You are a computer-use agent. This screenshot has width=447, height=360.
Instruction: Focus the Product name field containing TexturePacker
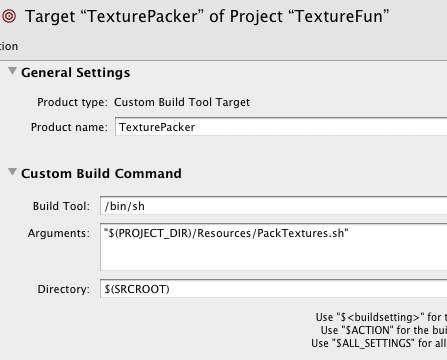click(281, 127)
